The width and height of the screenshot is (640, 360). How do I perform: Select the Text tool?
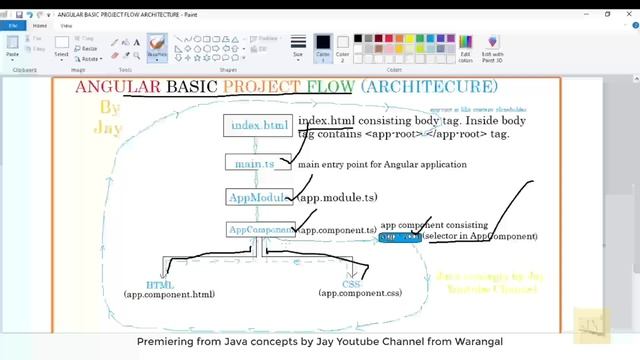[137, 42]
